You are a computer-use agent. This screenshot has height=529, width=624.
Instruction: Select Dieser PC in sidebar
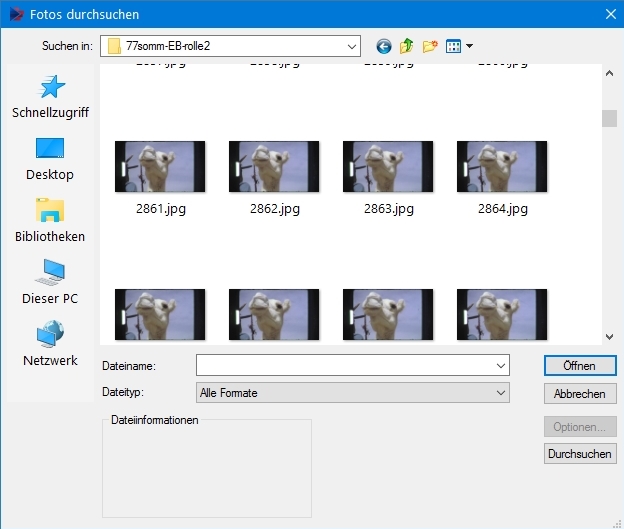tap(50, 282)
